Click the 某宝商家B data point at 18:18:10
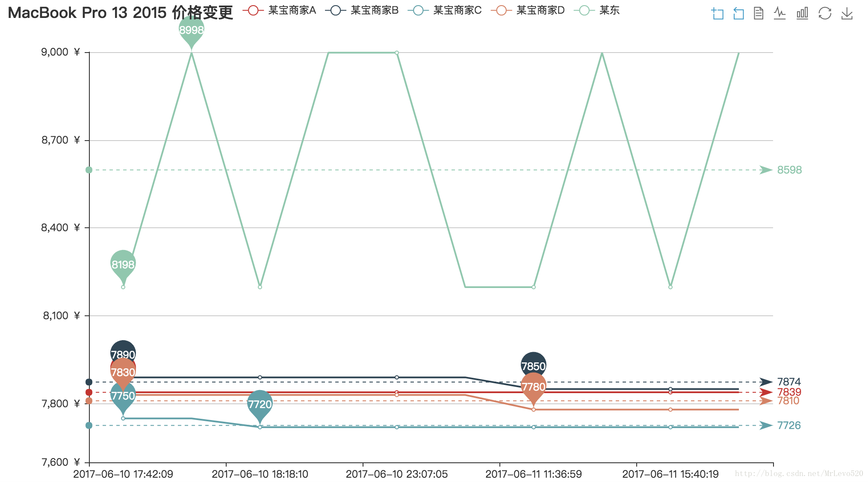868x482 pixels. [260, 377]
